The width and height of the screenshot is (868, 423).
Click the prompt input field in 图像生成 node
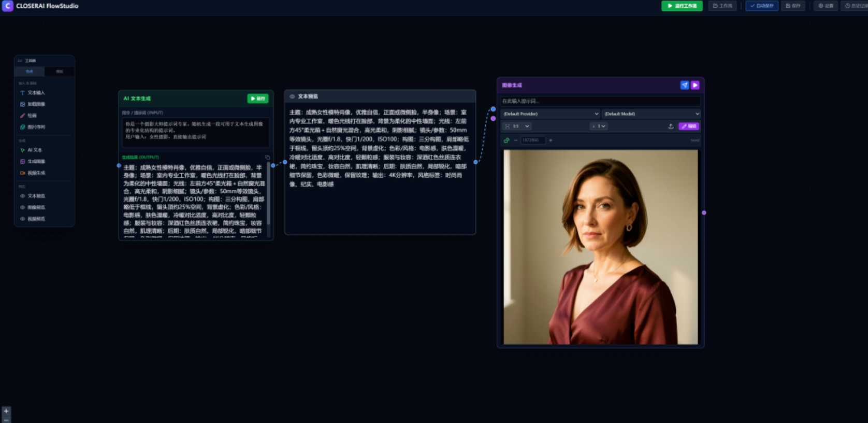(x=600, y=101)
